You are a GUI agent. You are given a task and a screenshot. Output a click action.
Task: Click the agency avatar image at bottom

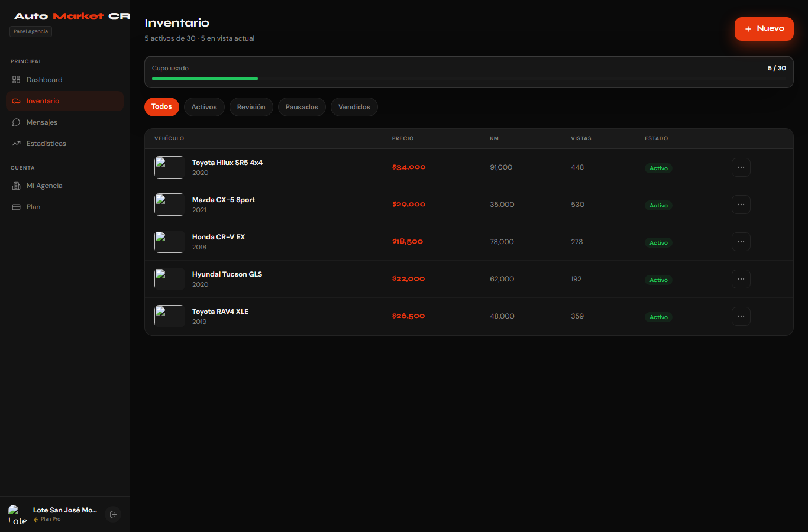[18, 514]
